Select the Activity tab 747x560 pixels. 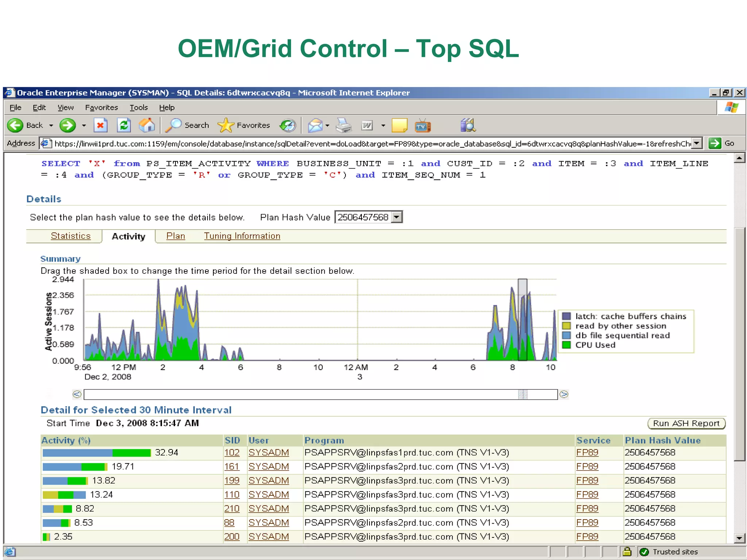[x=128, y=236]
